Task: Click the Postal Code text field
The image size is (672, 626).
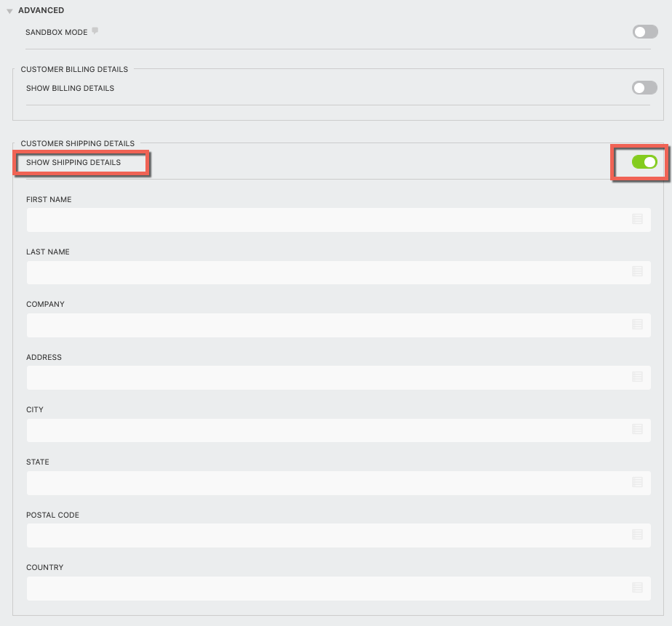Action: [x=327, y=535]
